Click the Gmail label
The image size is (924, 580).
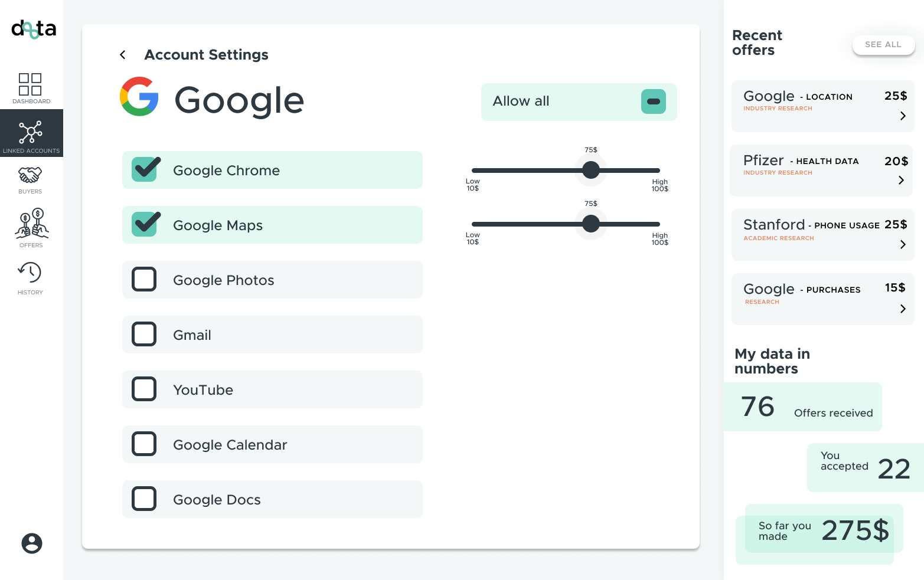192,335
